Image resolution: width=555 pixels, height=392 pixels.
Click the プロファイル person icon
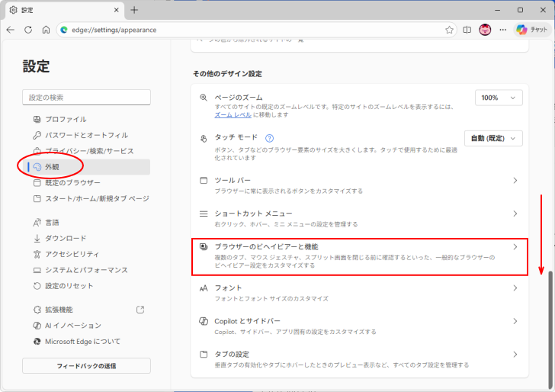37,119
